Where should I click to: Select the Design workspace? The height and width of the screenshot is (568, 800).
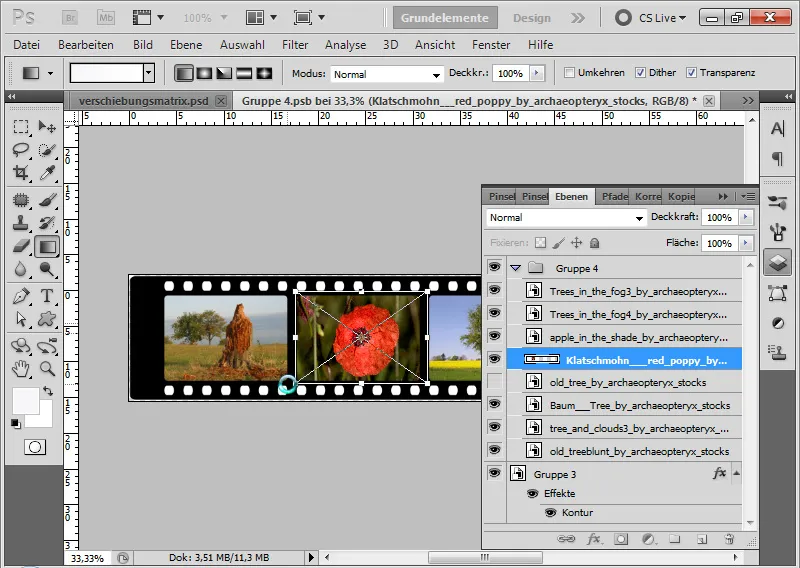[x=532, y=18]
